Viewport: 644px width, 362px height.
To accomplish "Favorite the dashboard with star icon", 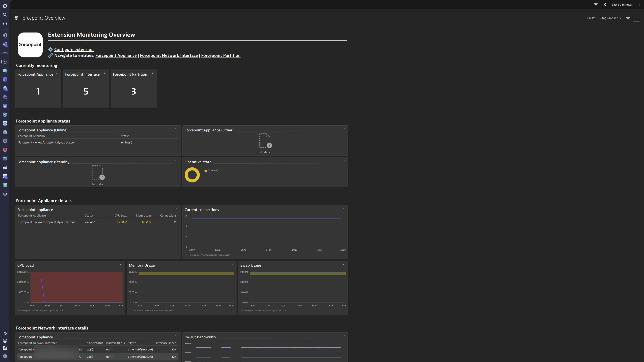I will click(x=628, y=18).
